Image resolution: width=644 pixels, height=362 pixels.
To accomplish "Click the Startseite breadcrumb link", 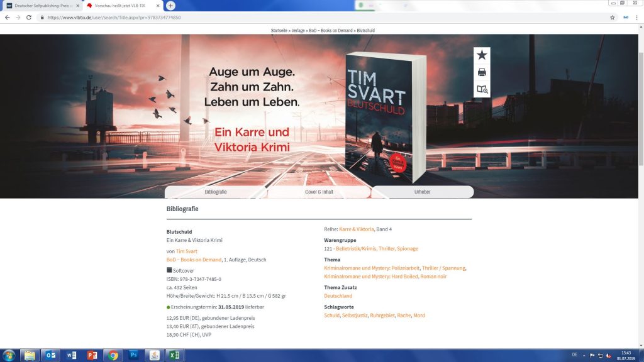I will click(279, 30).
